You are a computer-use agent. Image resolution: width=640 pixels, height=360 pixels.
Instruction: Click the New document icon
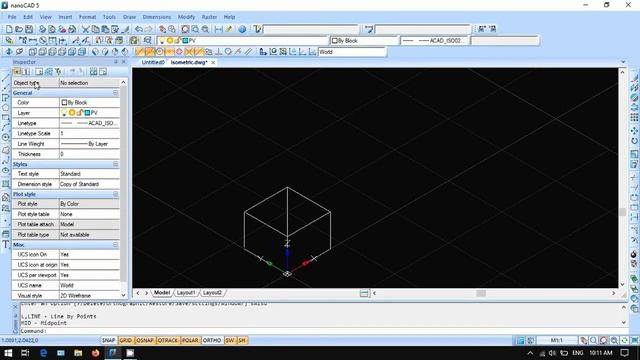click(x=9, y=29)
